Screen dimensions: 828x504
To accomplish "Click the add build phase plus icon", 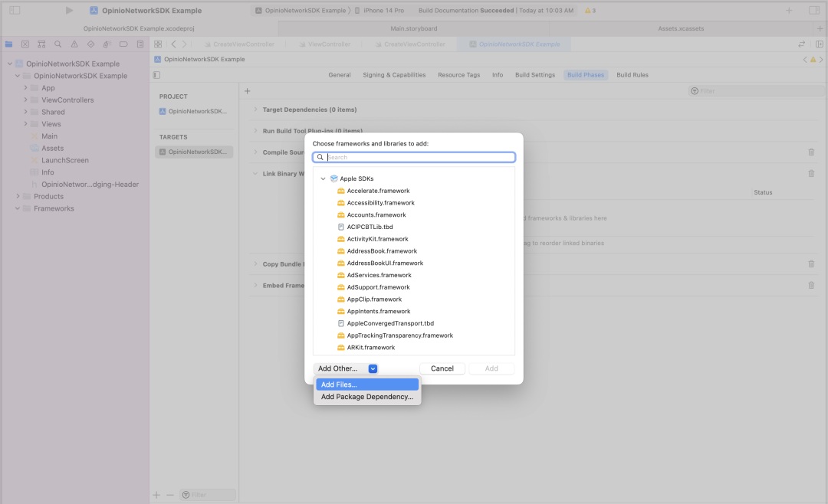I will point(247,91).
